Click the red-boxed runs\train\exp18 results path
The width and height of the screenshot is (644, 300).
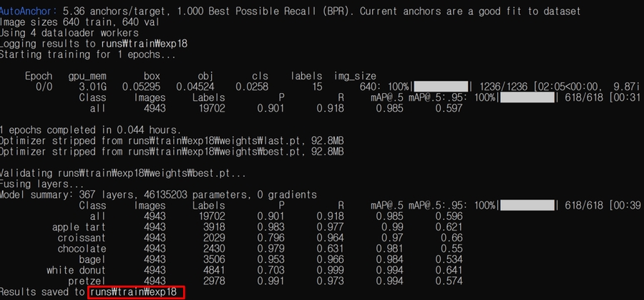tap(136, 292)
